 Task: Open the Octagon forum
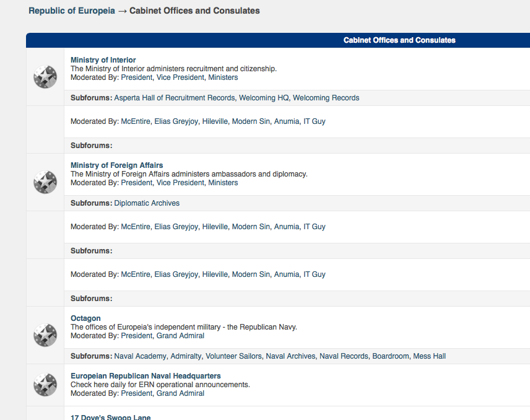pos(85,318)
